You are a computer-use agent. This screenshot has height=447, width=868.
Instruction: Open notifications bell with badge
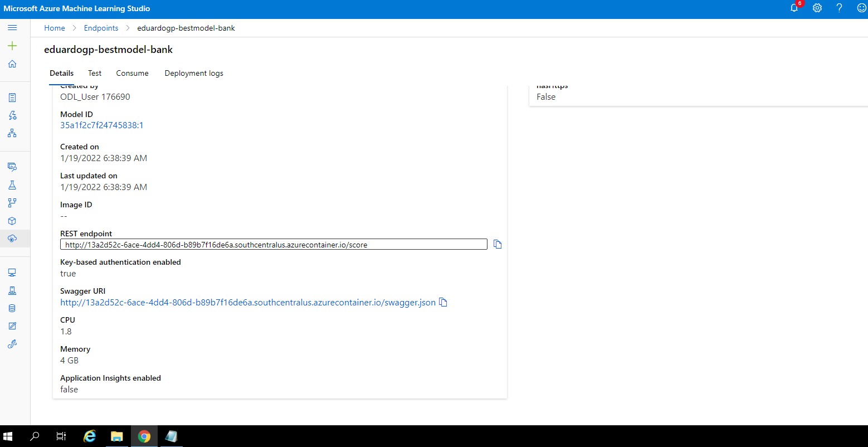(x=795, y=8)
